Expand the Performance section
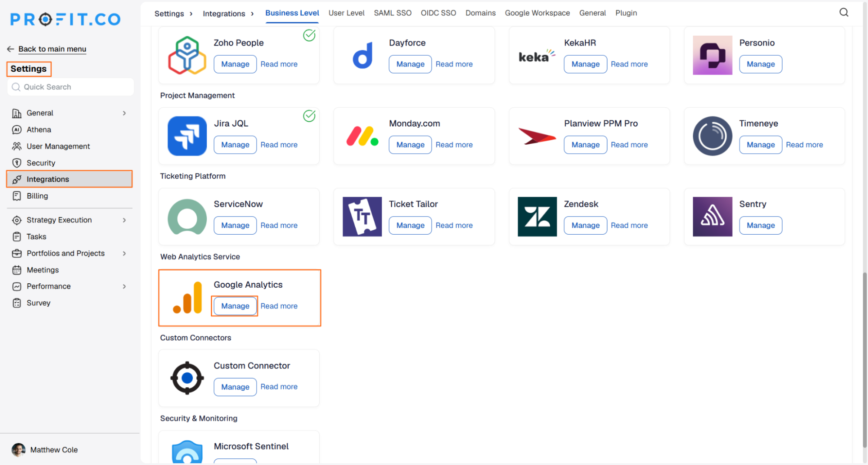 tap(124, 286)
